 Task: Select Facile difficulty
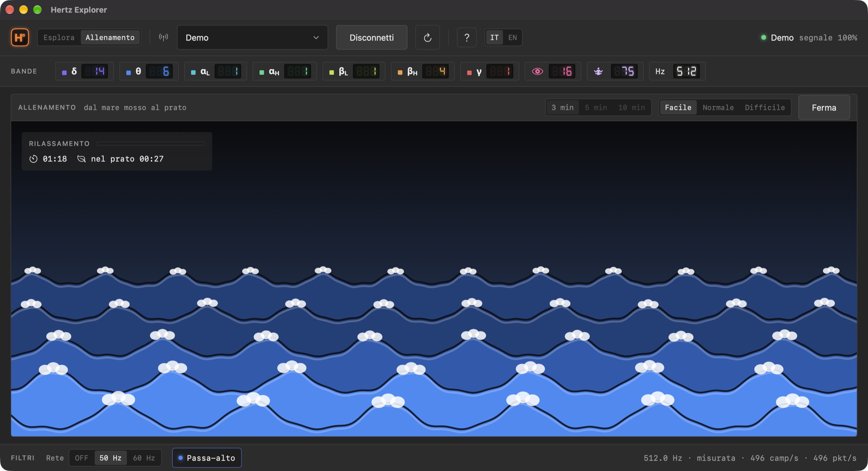click(678, 108)
